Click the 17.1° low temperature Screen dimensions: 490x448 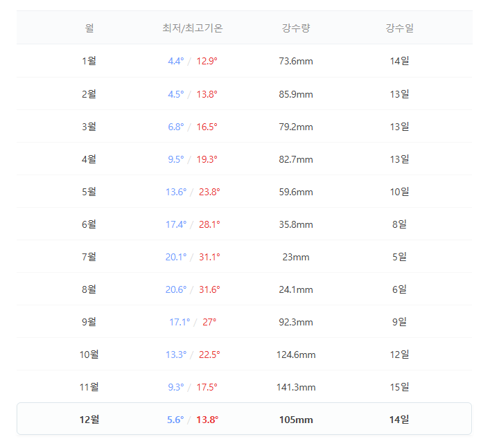(x=180, y=322)
